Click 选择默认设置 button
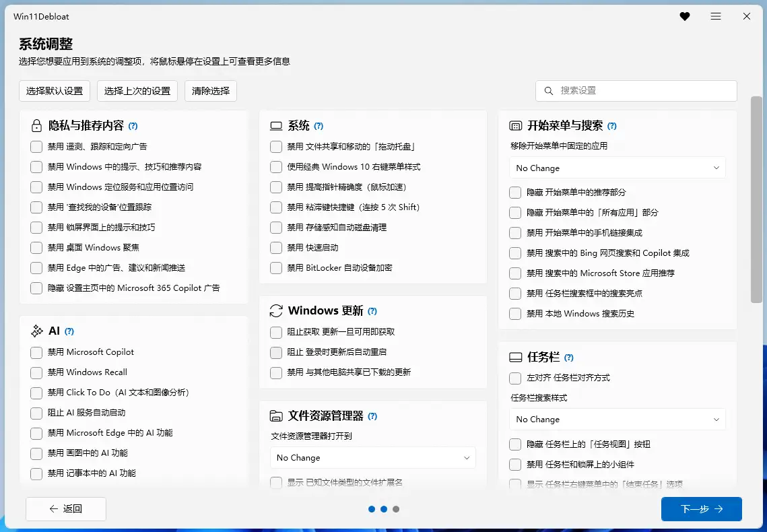This screenshot has width=767, height=532. (55, 91)
